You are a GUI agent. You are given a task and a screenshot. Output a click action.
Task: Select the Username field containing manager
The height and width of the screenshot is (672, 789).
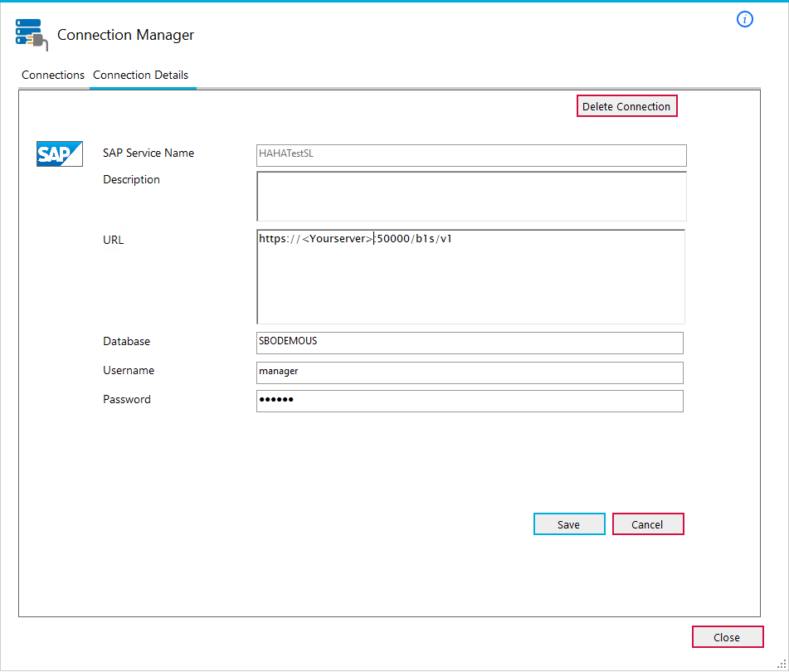coord(470,373)
